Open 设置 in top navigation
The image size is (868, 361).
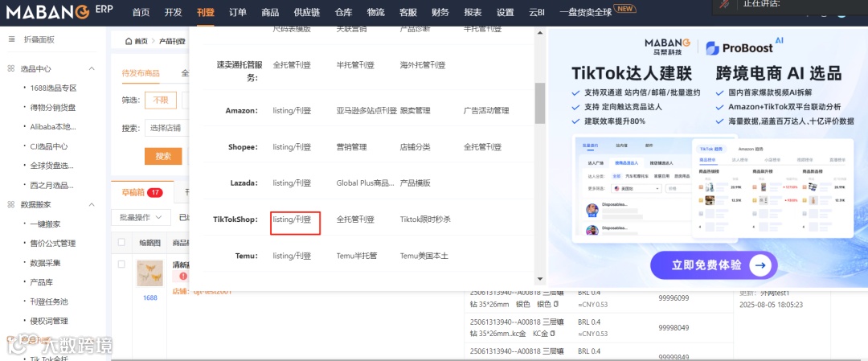click(505, 12)
